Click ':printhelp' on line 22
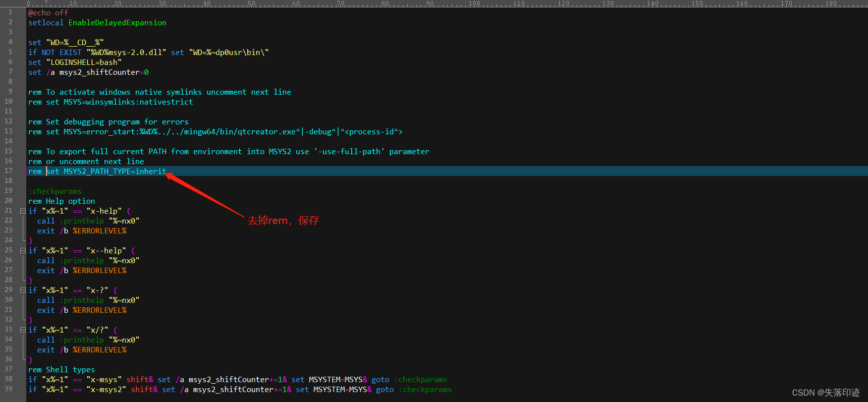 (82, 221)
